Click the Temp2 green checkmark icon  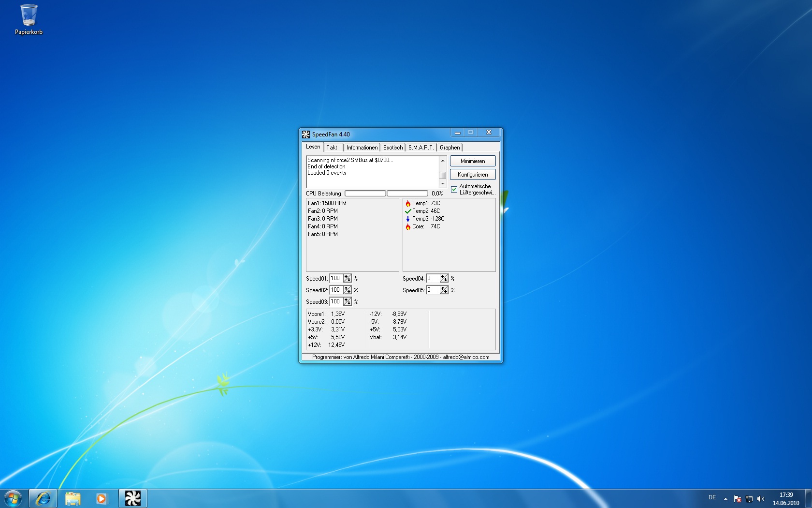point(408,211)
